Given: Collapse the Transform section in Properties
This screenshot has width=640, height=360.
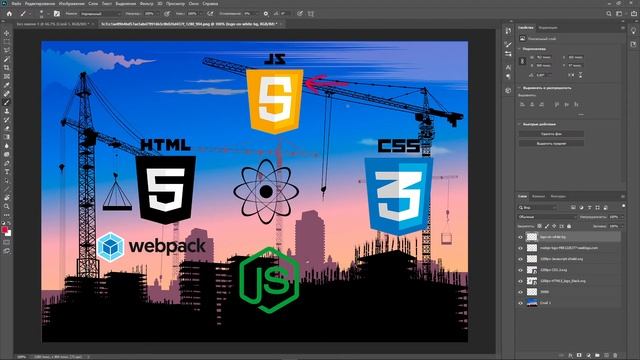Looking at the screenshot, I should 520,49.
